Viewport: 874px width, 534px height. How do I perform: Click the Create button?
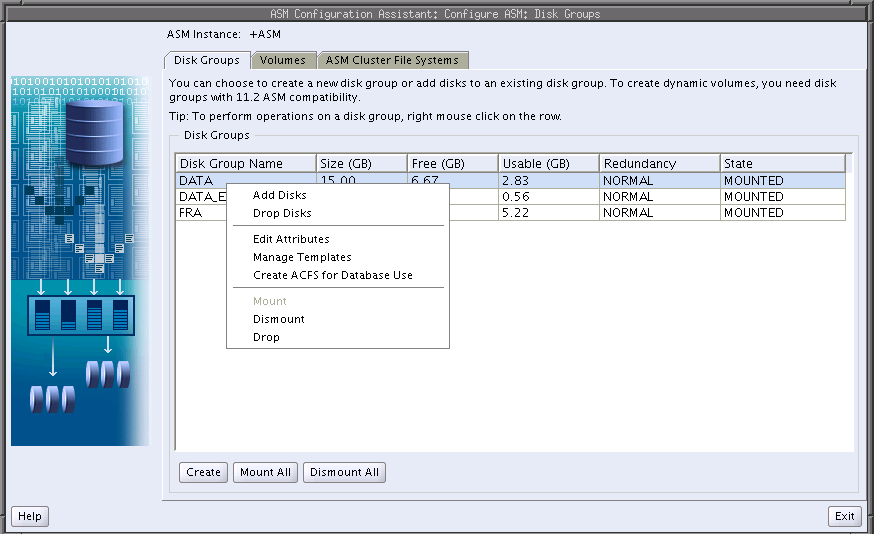[x=203, y=472]
